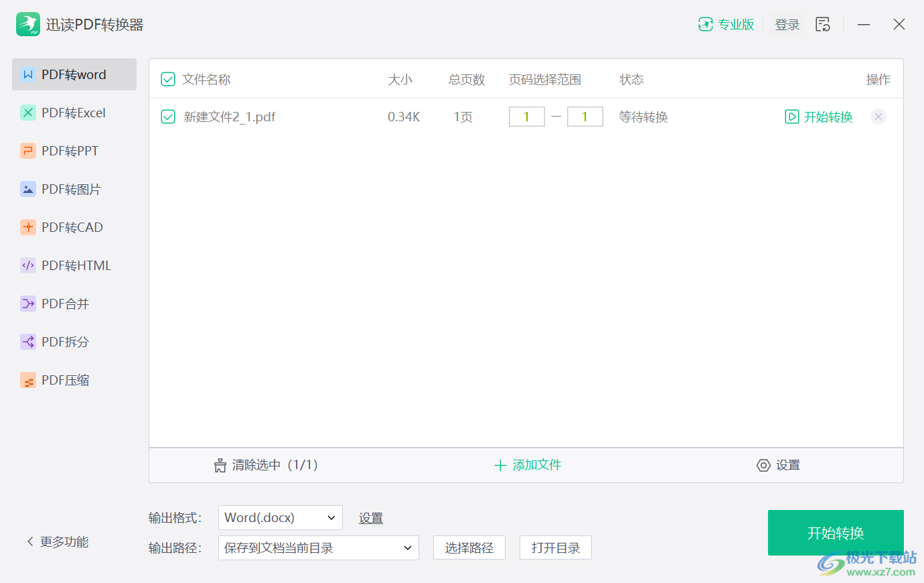Image resolution: width=924 pixels, height=583 pixels.
Task: Open the feedback icon next to 登录
Action: point(823,25)
